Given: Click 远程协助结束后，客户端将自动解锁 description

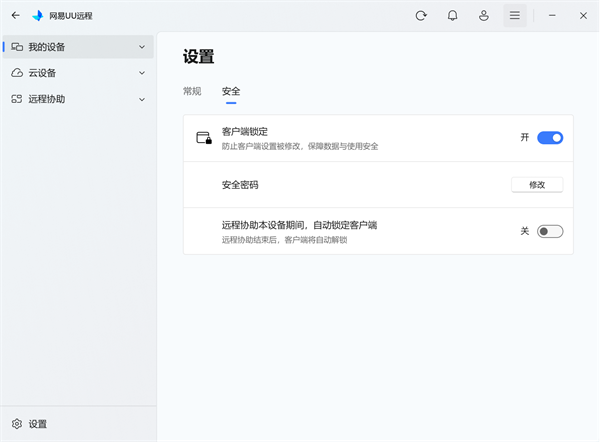Looking at the screenshot, I should coord(284,240).
